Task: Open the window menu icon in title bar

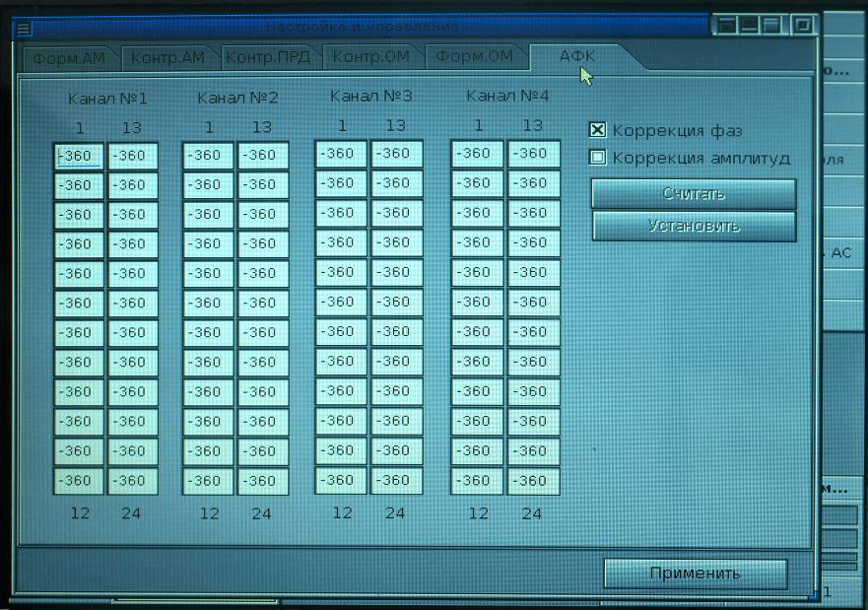Action: pyautogui.click(x=24, y=28)
